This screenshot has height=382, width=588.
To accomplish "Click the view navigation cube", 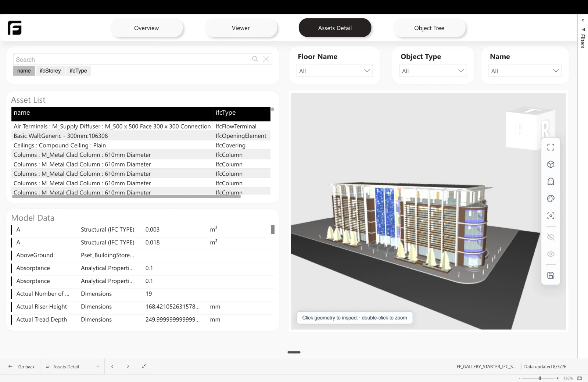I will point(530,128).
